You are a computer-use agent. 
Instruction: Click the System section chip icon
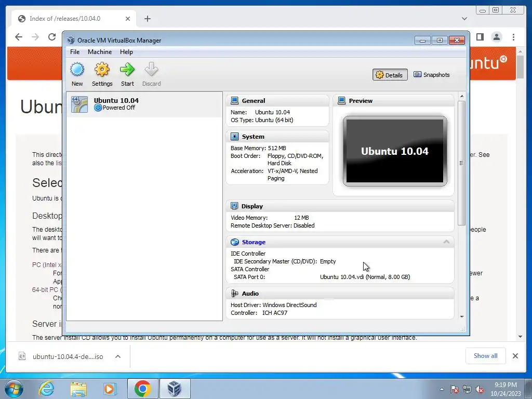(x=234, y=137)
